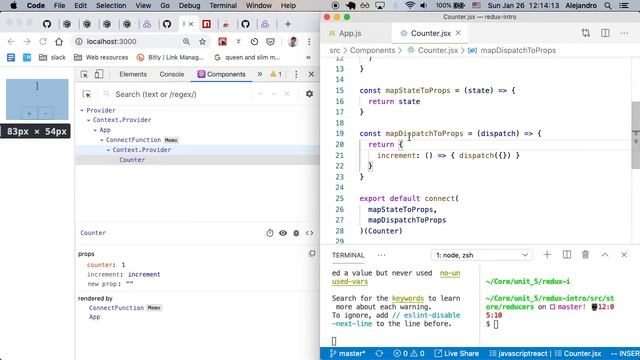The height and width of the screenshot is (360, 640).
Task: Go to Chrome home page
Action: click(59, 42)
